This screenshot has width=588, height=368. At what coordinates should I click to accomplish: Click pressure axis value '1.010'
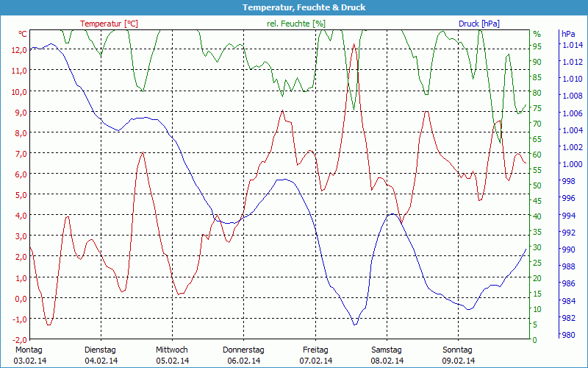[x=573, y=79]
